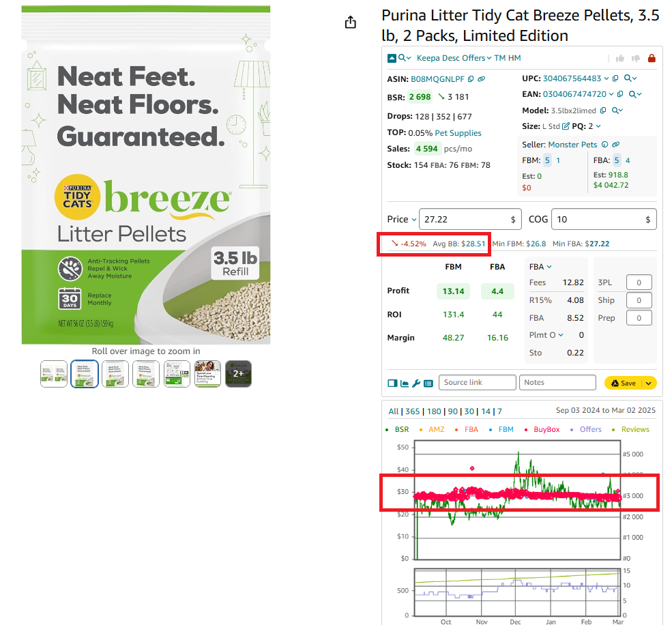The width and height of the screenshot is (672, 625).
Task: Copy the ASIN using the copy icon
Action: tap(469, 79)
